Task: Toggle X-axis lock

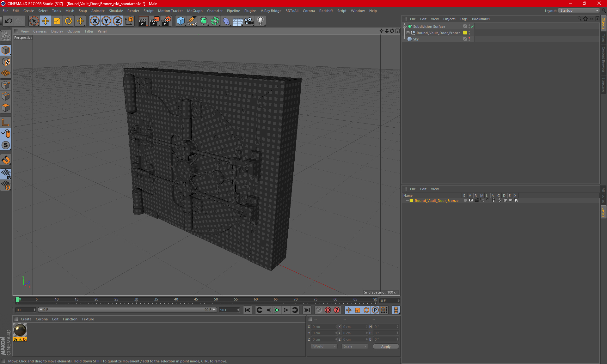Action: coord(95,21)
